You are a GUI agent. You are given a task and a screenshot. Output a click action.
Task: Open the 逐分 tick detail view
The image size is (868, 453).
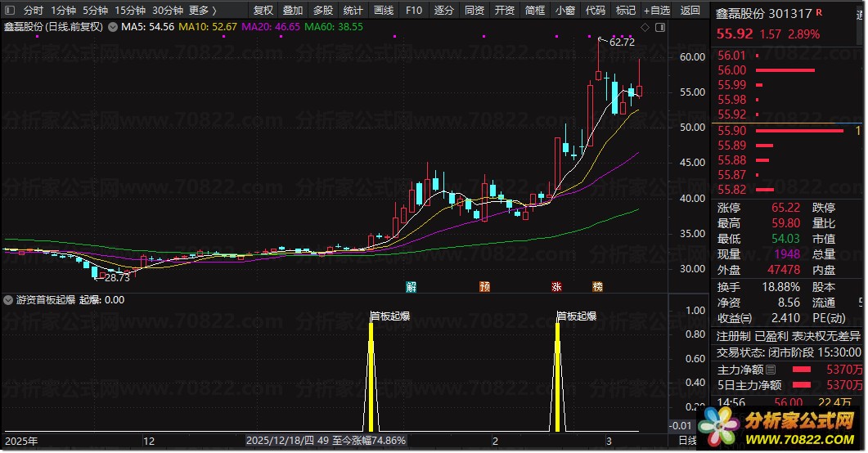click(444, 10)
